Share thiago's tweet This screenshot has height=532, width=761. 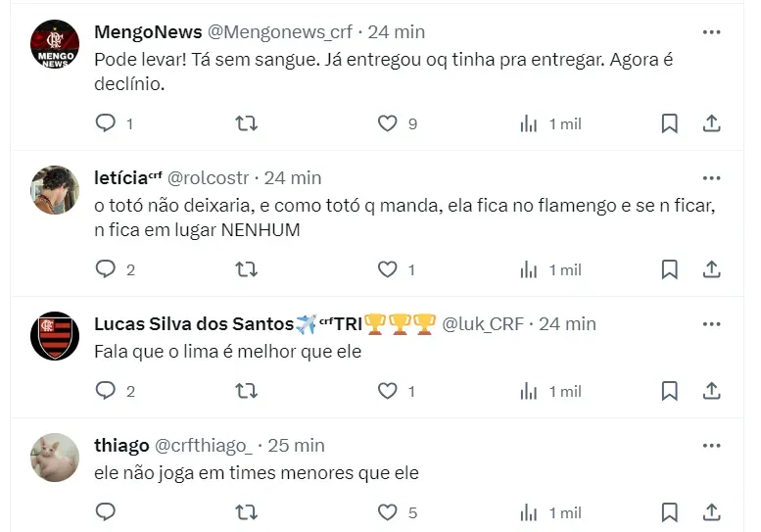click(713, 512)
